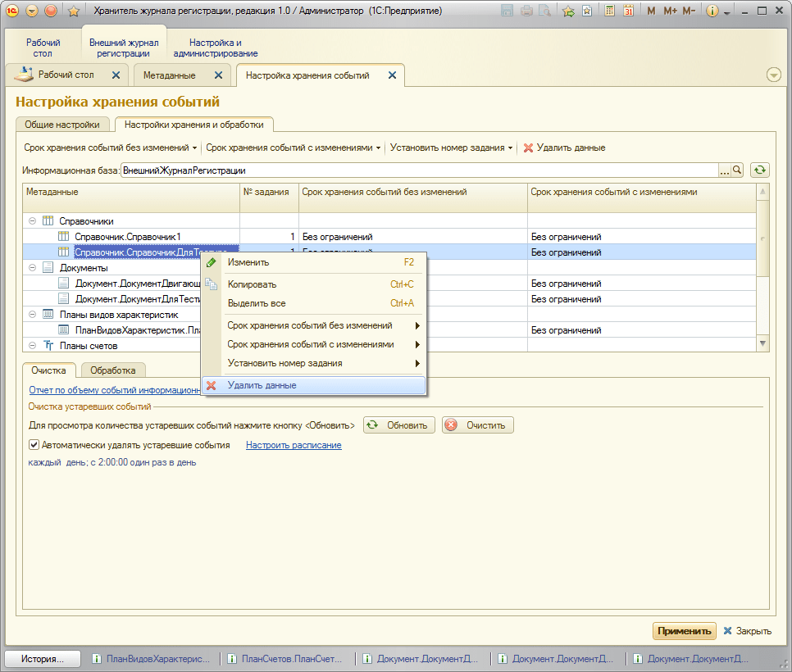Choose Удалить данные in the context menu
The height and width of the screenshot is (672, 792).
click(262, 385)
